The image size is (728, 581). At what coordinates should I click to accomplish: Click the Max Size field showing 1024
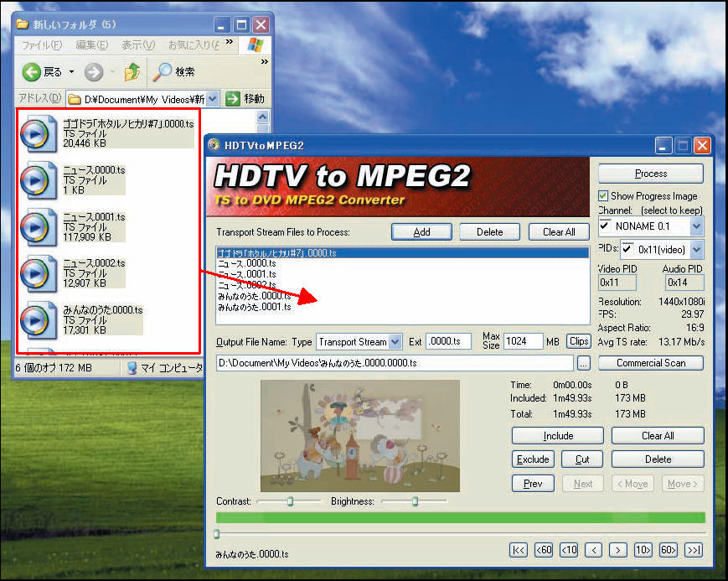pyautogui.click(x=524, y=341)
